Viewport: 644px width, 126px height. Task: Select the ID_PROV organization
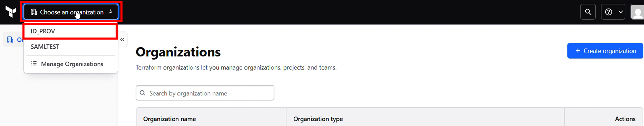(70, 31)
